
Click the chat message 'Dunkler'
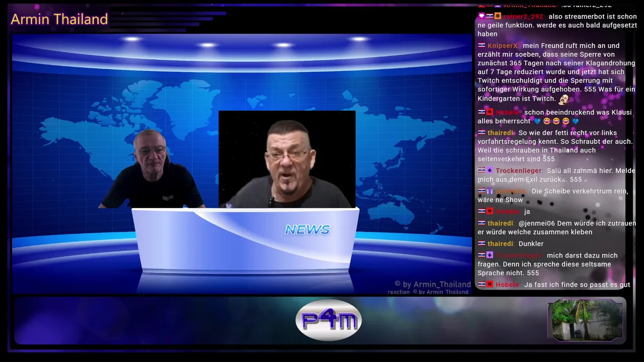[531, 244]
